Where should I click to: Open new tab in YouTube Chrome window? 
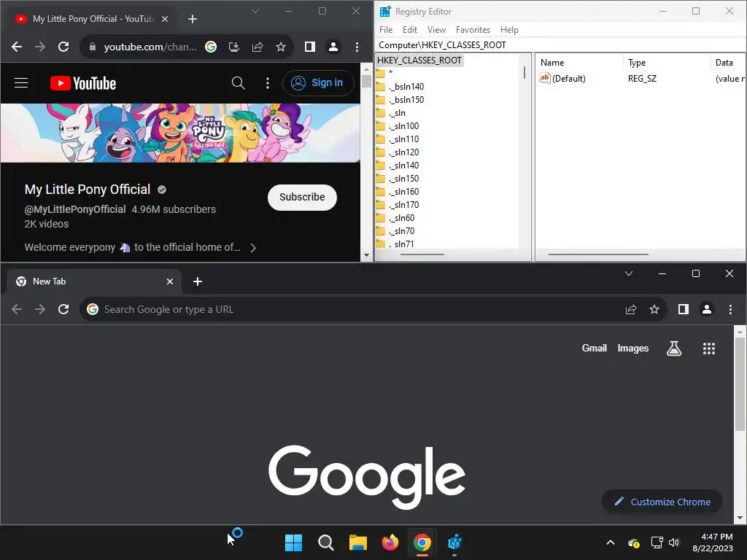[193, 19]
